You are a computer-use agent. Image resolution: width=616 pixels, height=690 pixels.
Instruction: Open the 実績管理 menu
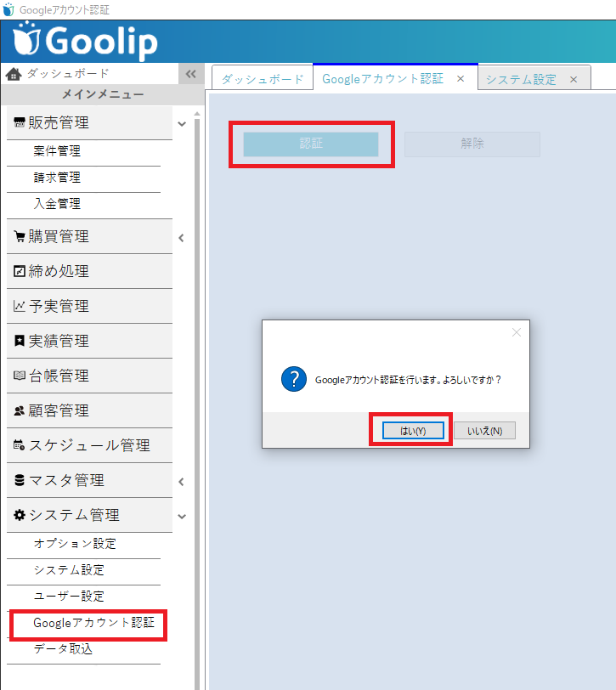tap(89, 341)
